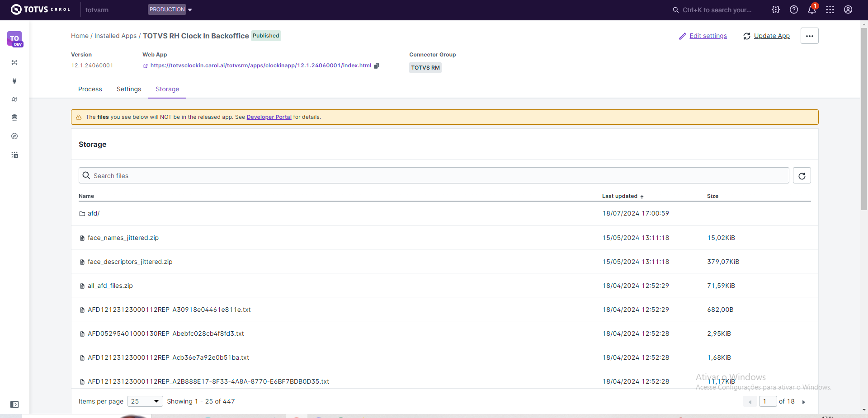Click all_afd_files.zip file

coord(110,286)
